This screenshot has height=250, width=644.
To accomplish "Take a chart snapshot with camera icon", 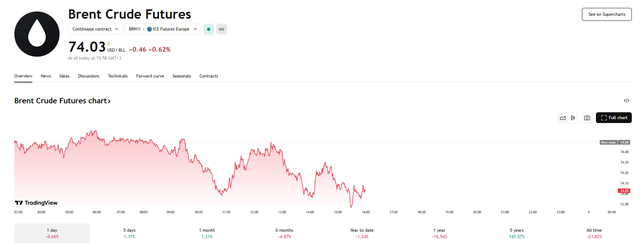I will click(587, 118).
